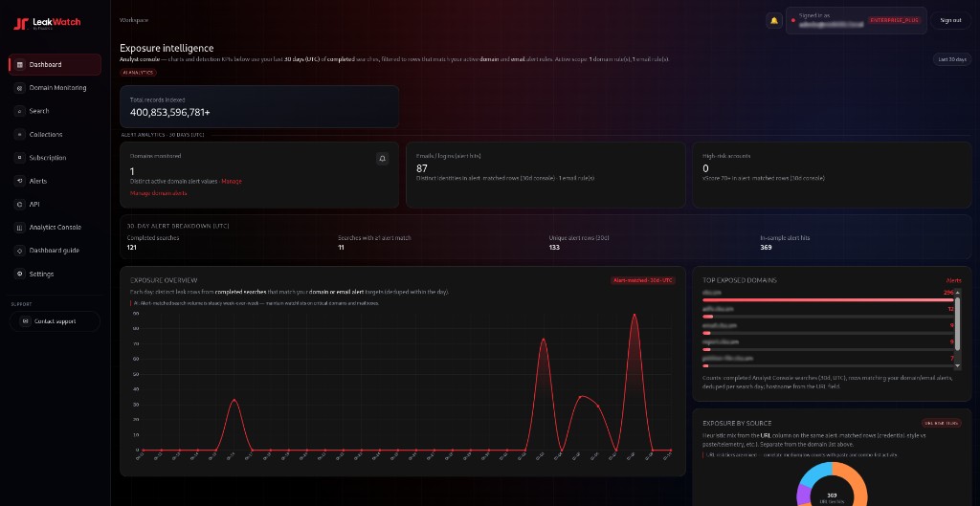
Task: Open Dashboard guide from sidebar
Action: (55, 251)
